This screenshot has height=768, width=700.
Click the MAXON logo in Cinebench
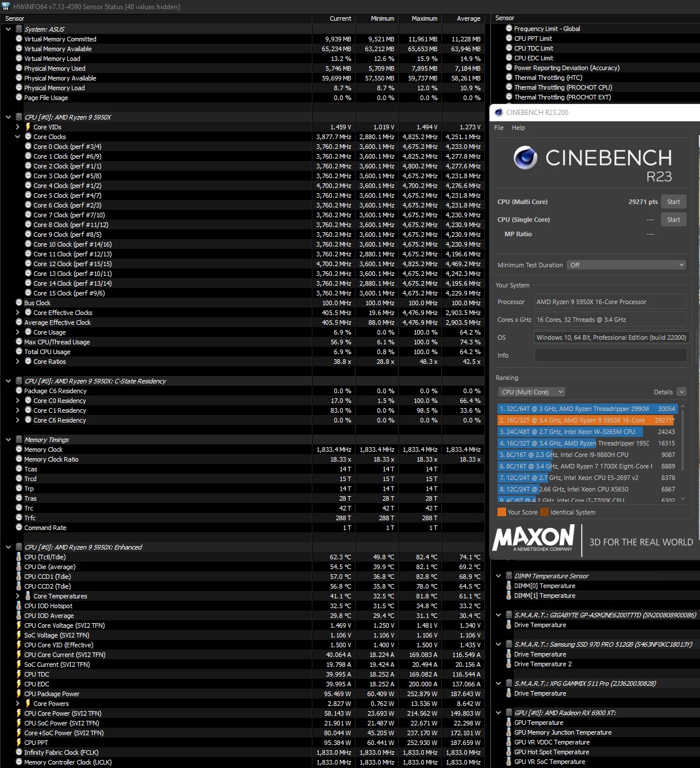(x=533, y=539)
